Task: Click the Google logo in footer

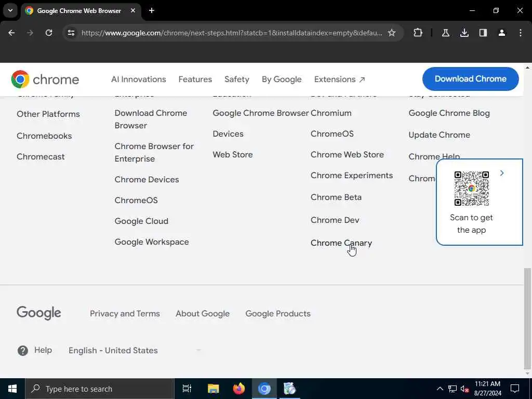Action: 38,313
